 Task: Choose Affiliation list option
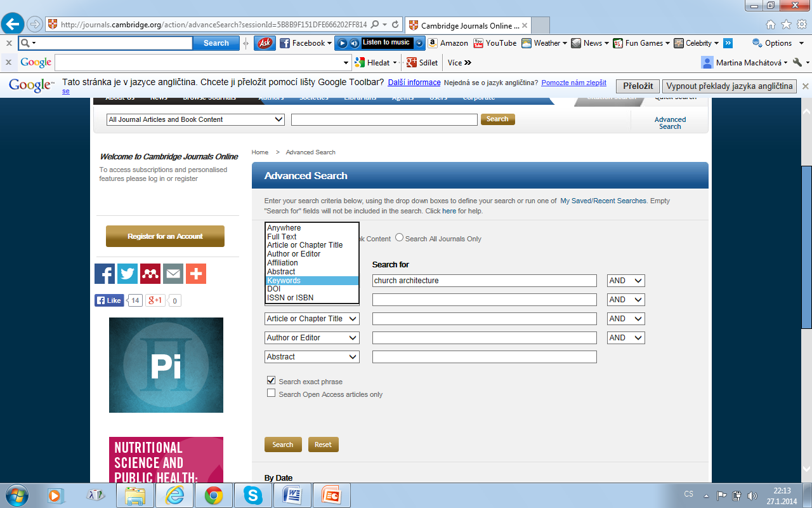pyautogui.click(x=311, y=263)
